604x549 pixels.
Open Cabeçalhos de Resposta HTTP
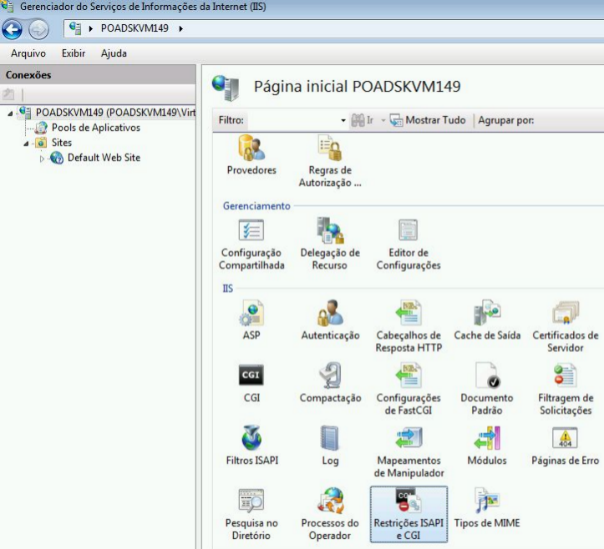(408, 313)
